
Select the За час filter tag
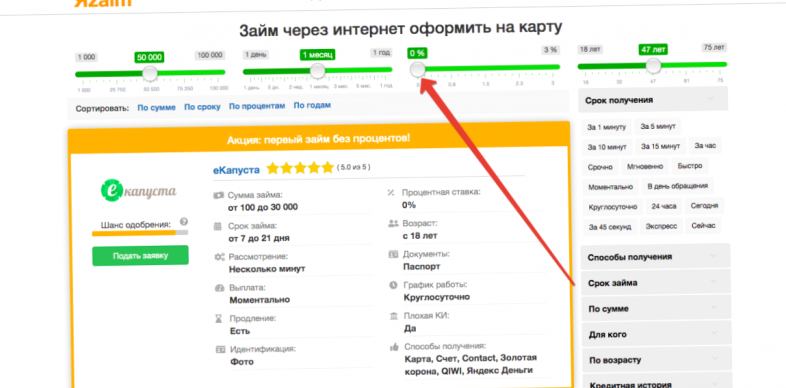[x=705, y=146]
